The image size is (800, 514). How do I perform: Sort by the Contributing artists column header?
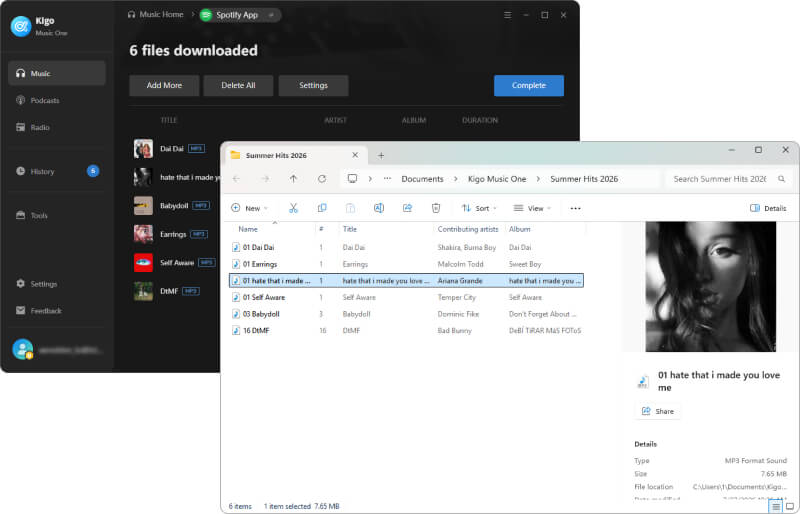point(468,229)
